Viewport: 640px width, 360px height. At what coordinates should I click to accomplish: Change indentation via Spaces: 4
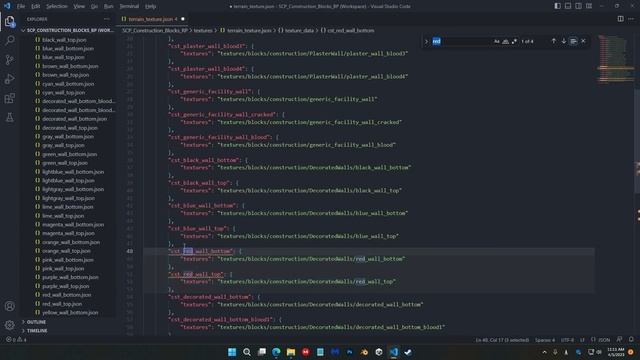tap(545, 340)
